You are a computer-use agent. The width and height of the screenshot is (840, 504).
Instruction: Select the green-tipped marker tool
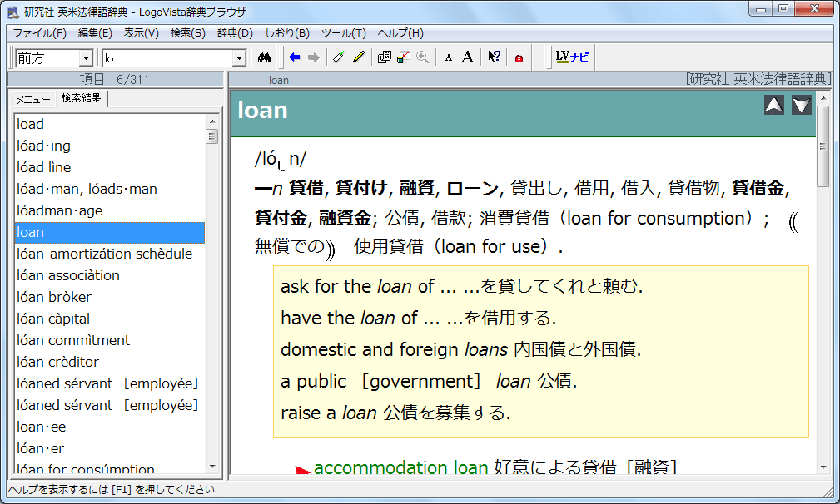click(339, 57)
